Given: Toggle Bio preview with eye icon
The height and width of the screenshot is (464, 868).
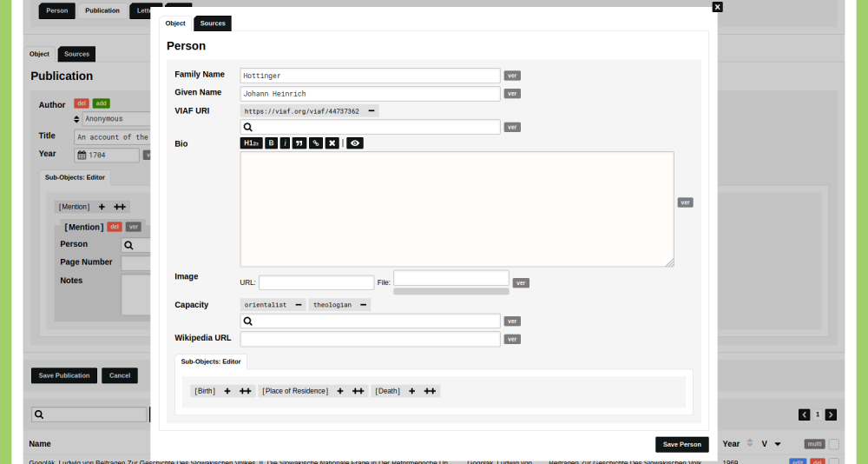Looking at the screenshot, I should [x=354, y=143].
